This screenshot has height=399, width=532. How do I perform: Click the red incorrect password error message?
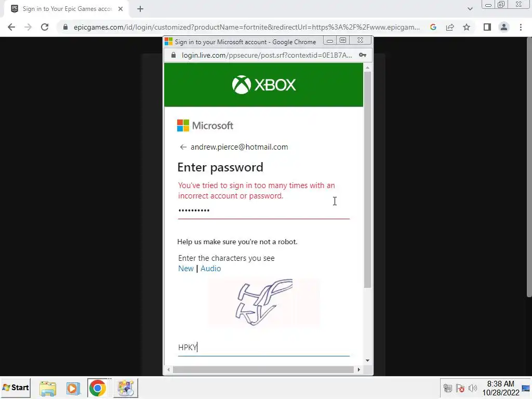[257, 191]
